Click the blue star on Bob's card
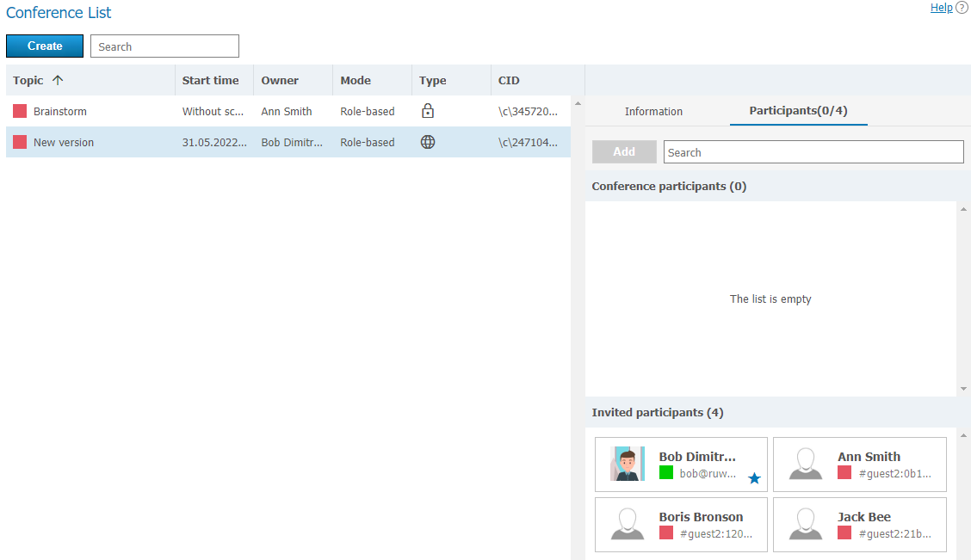This screenshot has height=560, width=971. [754, 478]
